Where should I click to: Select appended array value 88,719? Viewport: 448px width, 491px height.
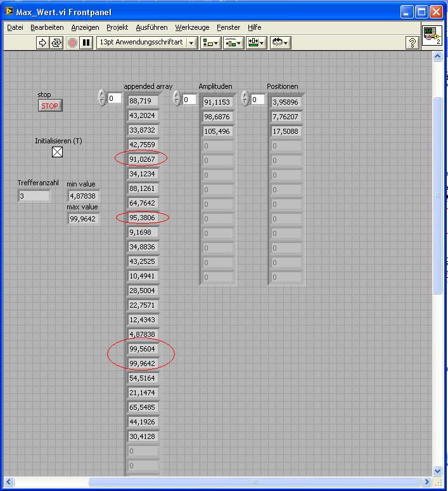point(143,101)
